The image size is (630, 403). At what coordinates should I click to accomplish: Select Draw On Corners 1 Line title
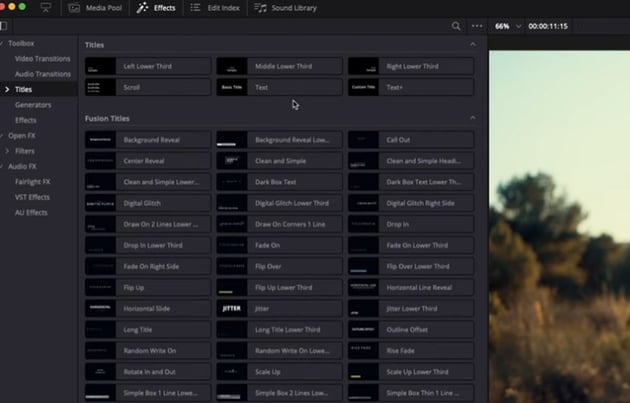[279, 224]
